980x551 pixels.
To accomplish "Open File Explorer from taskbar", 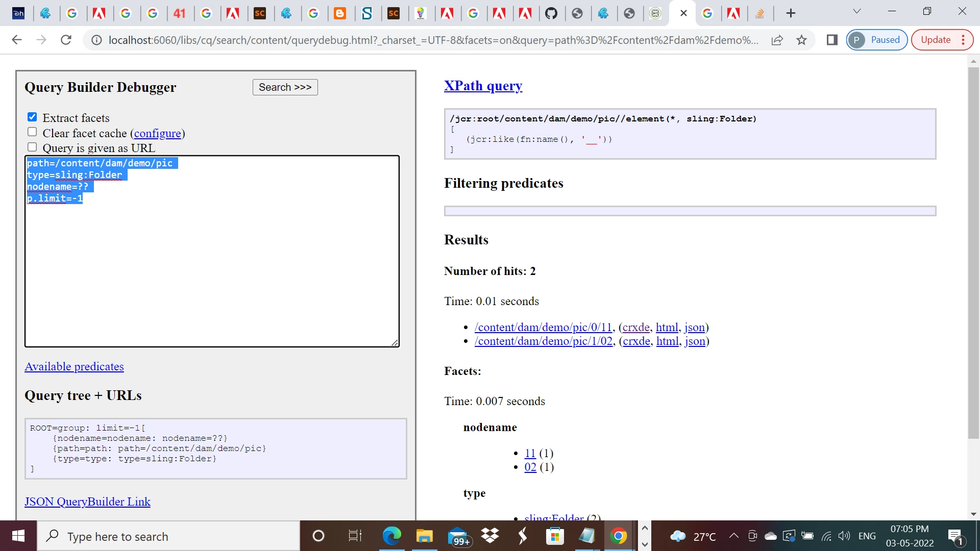I will click(424, 536).
